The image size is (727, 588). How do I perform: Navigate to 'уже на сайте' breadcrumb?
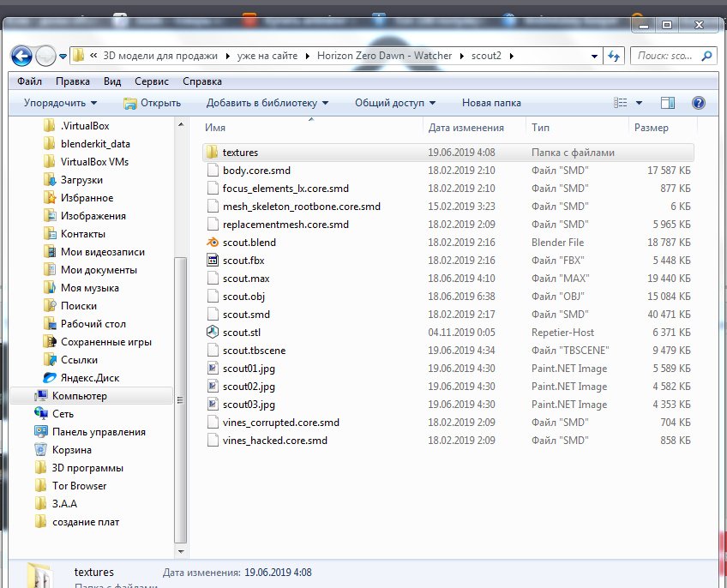(x=267, y=56)
